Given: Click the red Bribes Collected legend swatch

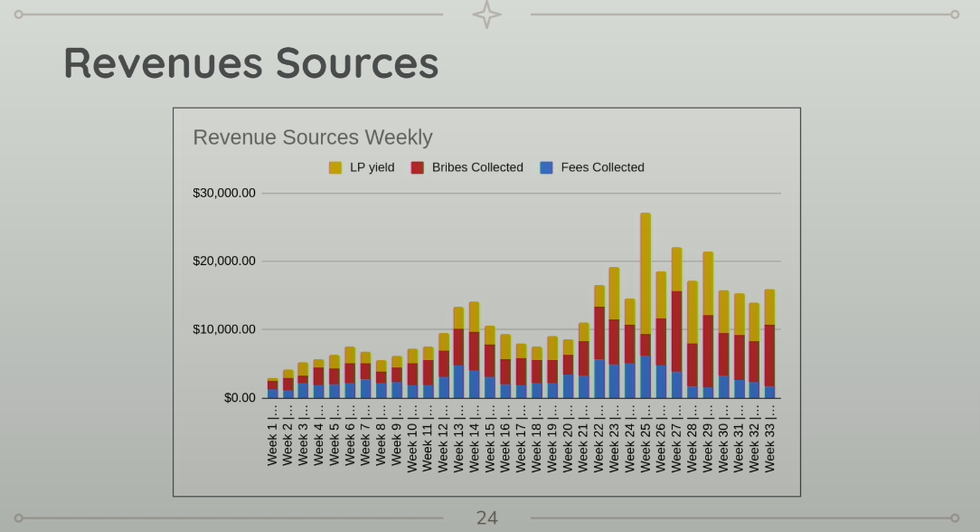Looking at the screenshot, I should click(x=418, y=167).
